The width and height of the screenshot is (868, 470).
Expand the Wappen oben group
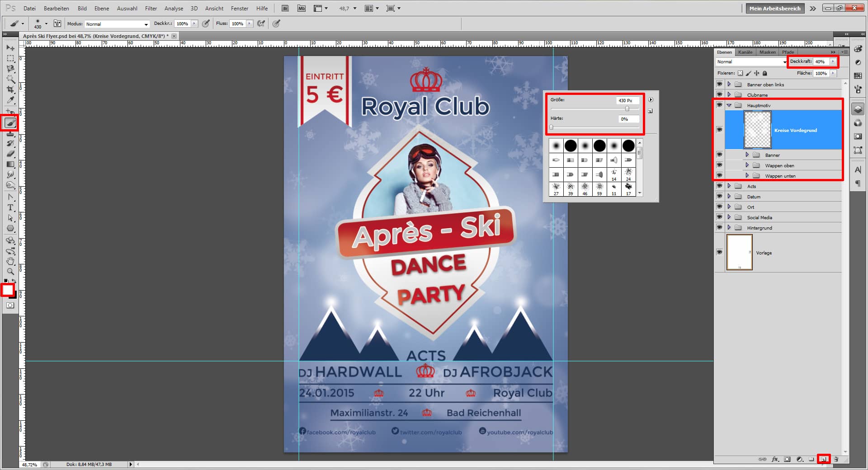click(x=747, y=165)
